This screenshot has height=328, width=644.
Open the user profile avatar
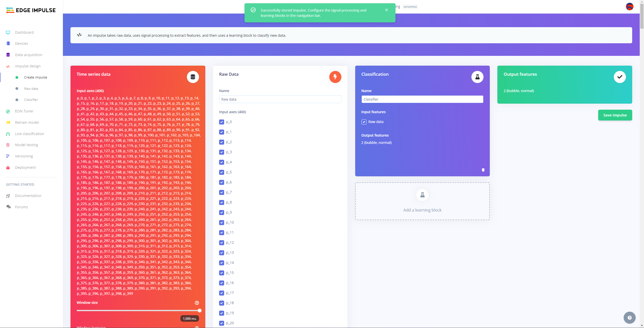point(629,7)
